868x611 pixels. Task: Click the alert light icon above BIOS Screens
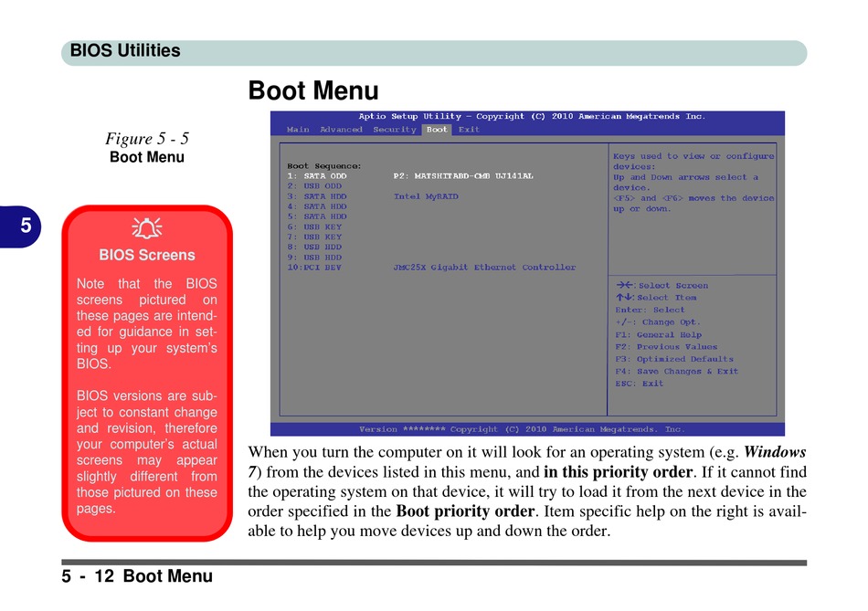146,228
